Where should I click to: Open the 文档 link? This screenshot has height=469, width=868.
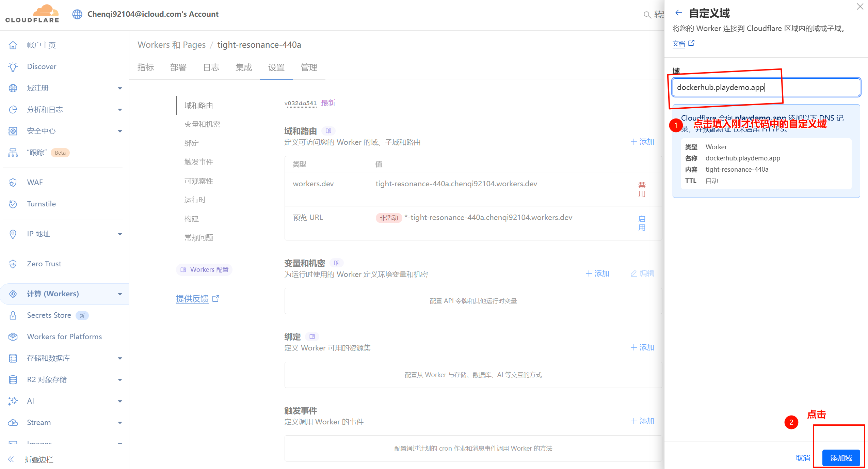(679, 44)
